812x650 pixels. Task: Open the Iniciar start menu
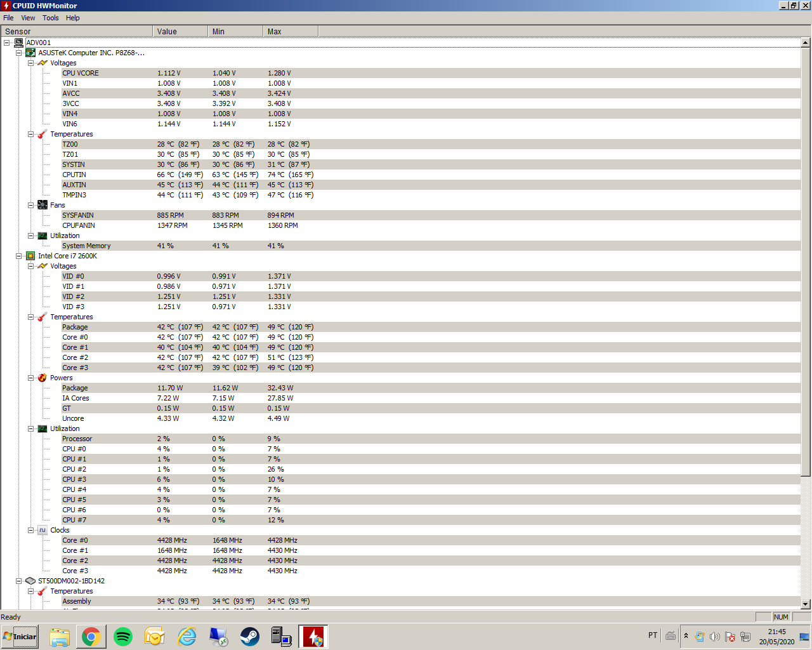tap(20, 637)
